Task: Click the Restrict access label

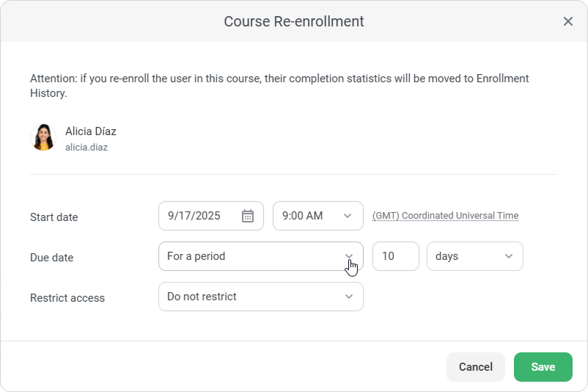Action: [67, 298]
